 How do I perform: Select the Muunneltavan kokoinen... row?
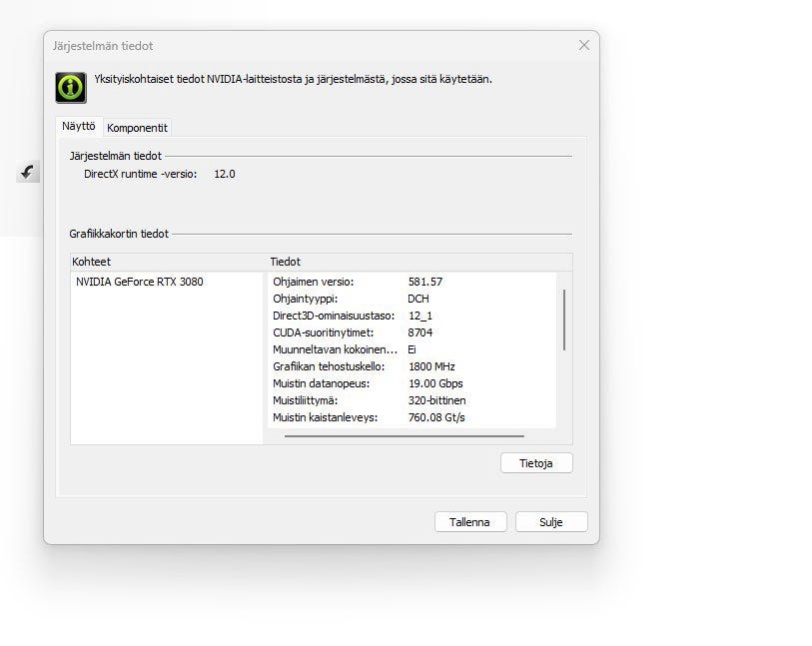click(411, 349)
